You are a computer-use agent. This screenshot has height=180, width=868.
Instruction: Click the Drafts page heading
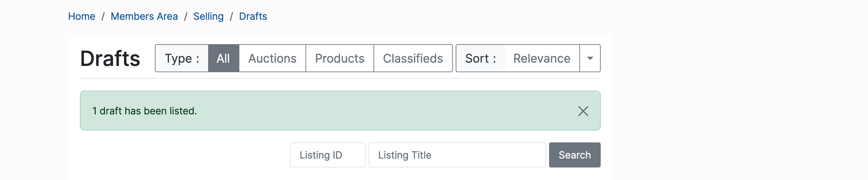pos(110,58)
